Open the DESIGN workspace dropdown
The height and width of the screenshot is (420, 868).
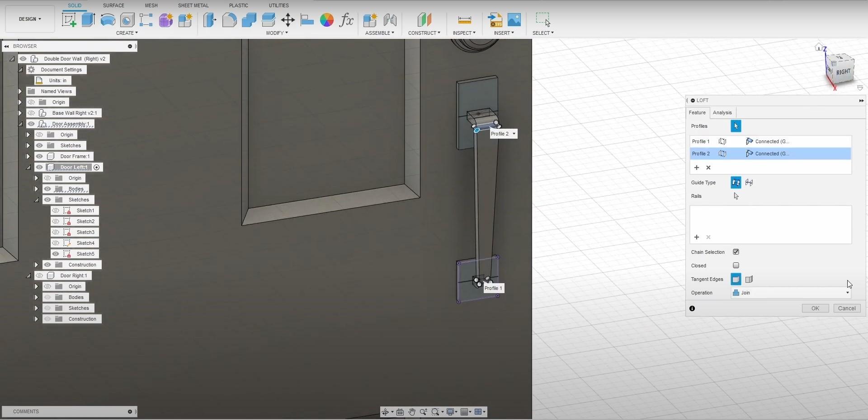coord(30,19)
